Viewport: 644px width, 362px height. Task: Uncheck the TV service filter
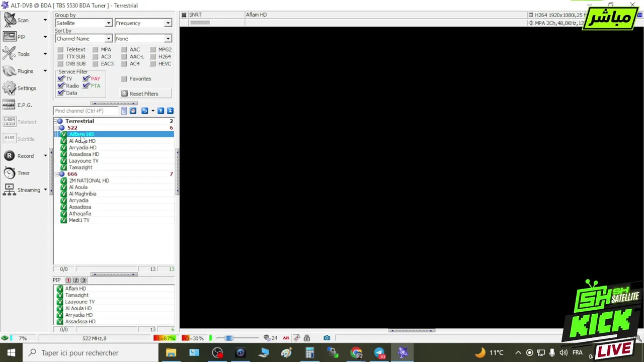[61, 79]
